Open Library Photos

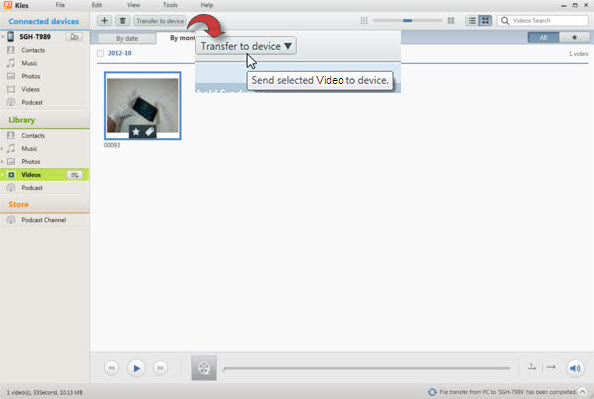pos(31,161)
